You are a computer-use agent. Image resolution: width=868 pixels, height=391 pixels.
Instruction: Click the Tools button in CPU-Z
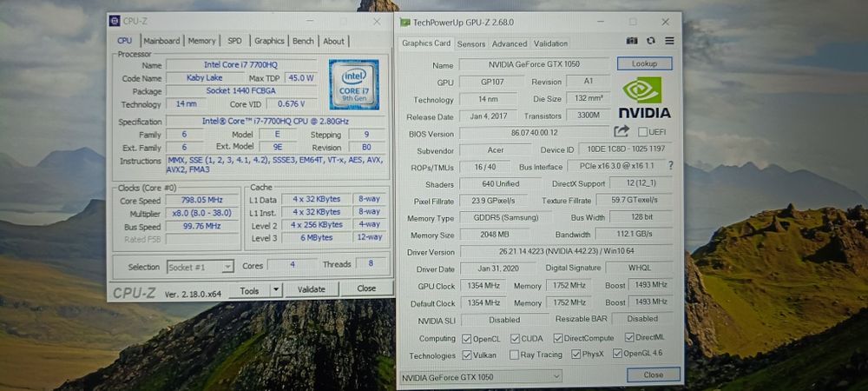click(249, 290)
